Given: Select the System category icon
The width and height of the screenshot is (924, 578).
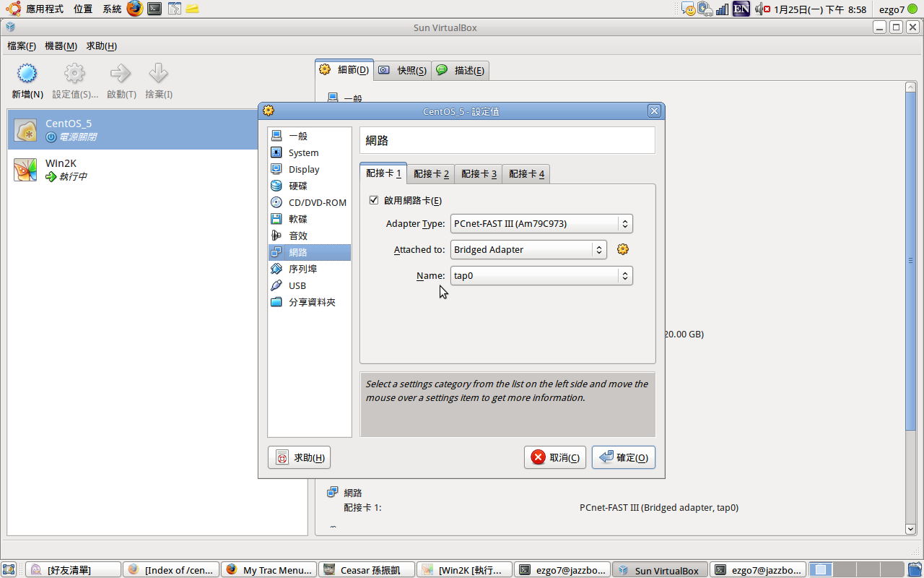Looking at the screenshot, I should [276, 152].
